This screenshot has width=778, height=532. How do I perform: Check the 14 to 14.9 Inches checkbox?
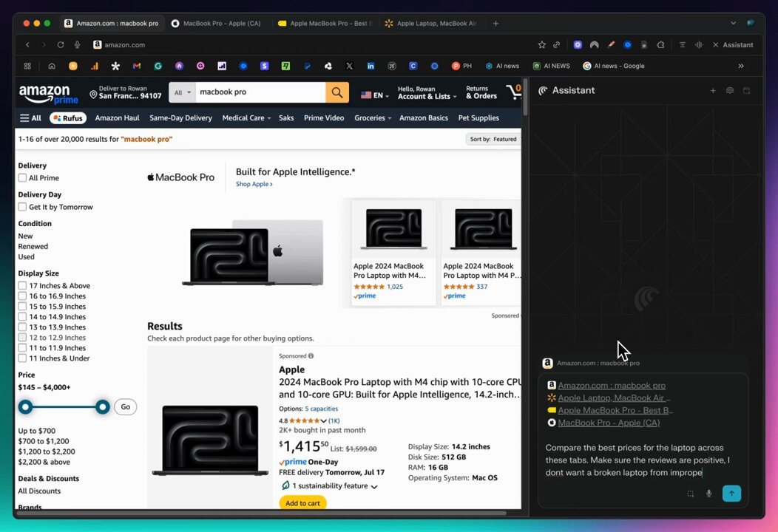(22, 317)
